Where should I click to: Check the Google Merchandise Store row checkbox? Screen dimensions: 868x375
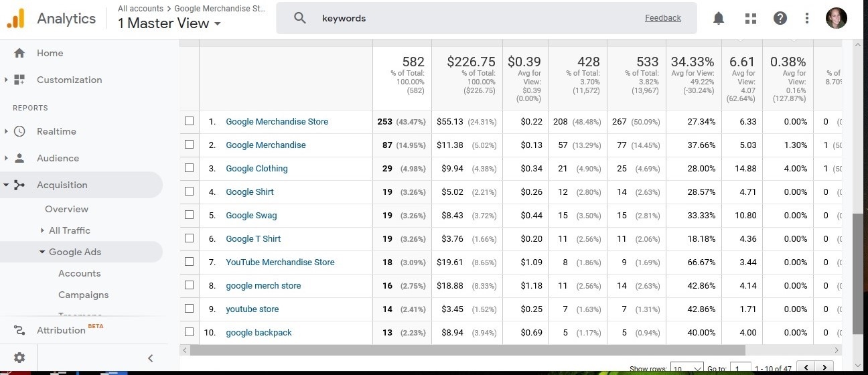(189, 121)
